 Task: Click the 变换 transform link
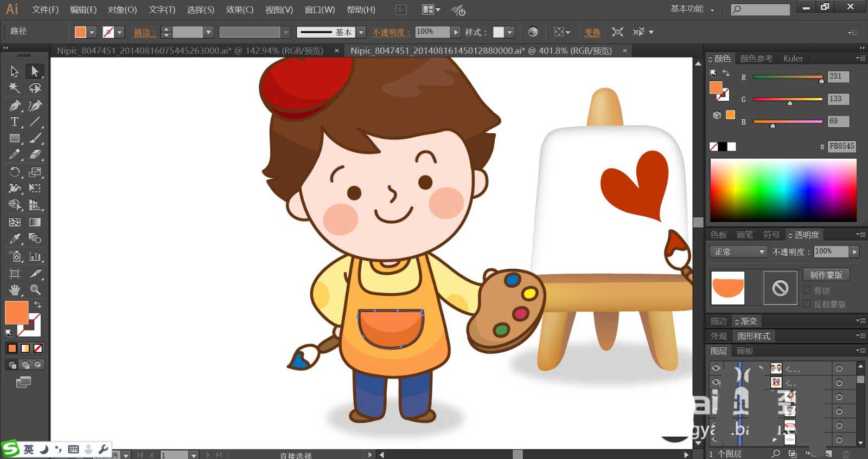point(592,33)
